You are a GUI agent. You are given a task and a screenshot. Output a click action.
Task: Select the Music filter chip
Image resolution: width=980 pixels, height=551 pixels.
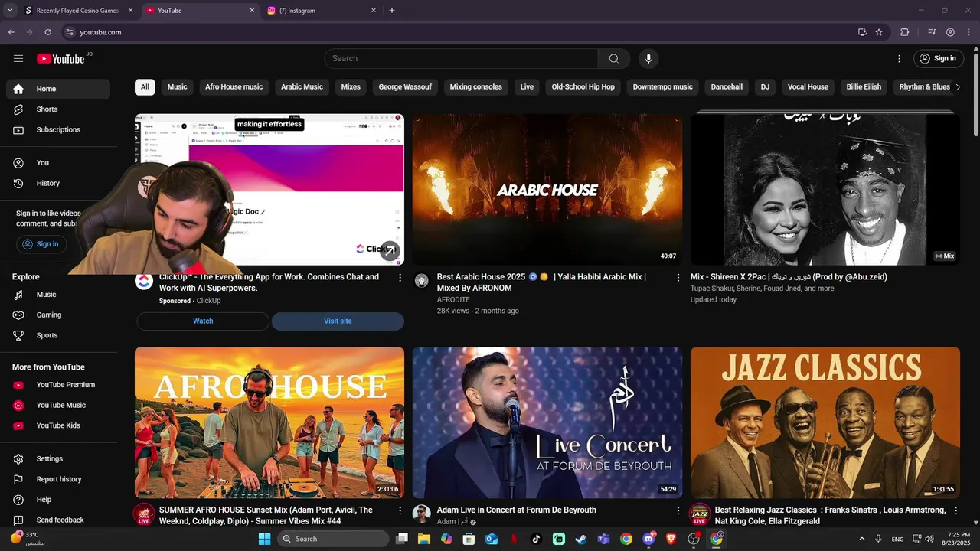point(178,86)
